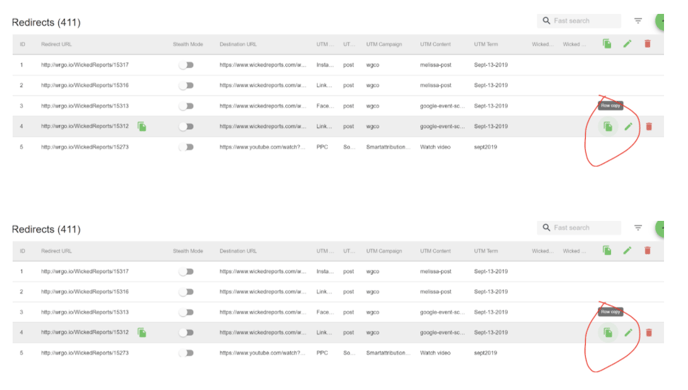688x390 pixels.
Task: Edit row 4 via pencil icon in the upper table
Action: click(x=628, y=126)
